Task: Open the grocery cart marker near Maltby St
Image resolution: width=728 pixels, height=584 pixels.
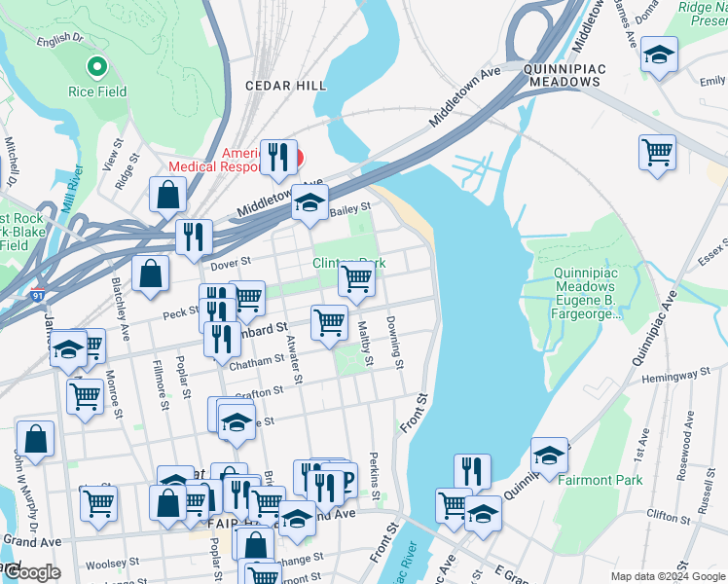Action: [x=329, y=326]
